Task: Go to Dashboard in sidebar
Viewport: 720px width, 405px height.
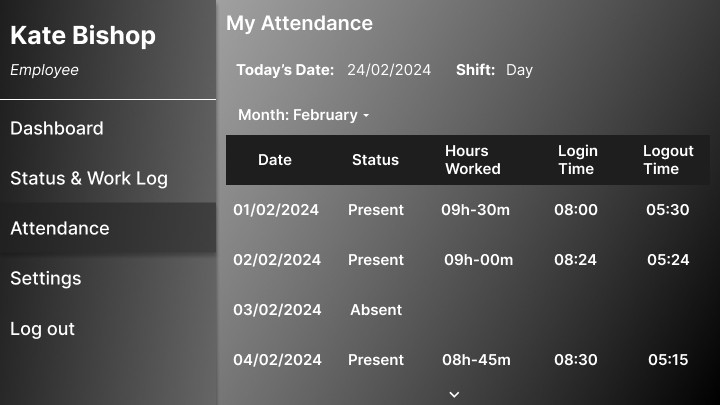Action: [57, 128]
